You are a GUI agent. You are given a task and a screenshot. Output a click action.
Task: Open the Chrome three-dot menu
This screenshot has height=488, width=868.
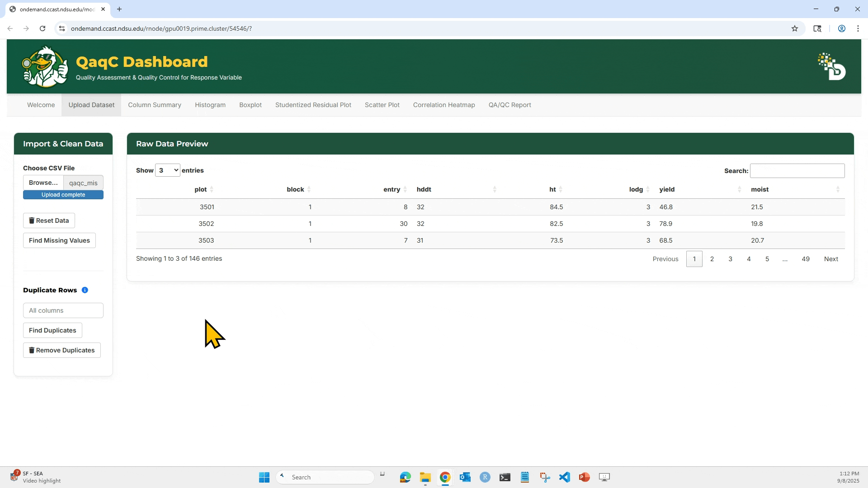[858, 28]
